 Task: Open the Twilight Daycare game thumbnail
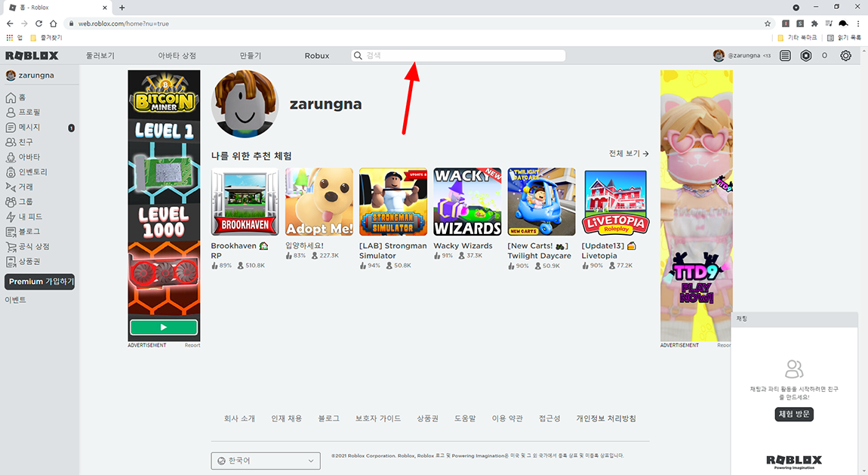[541, 202]
